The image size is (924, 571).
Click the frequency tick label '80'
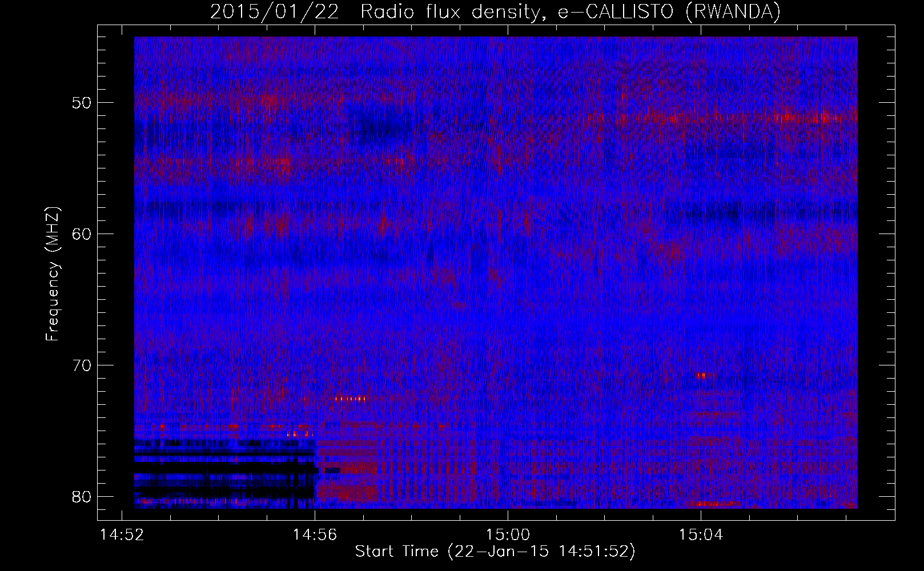(x=82, y=497)
